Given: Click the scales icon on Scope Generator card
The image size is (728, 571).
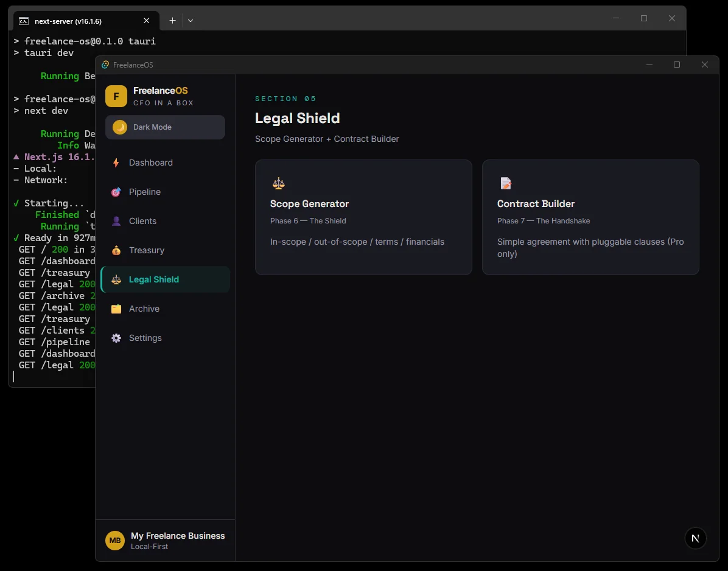Looking at the screenshot, I should [x=279, y=183].
